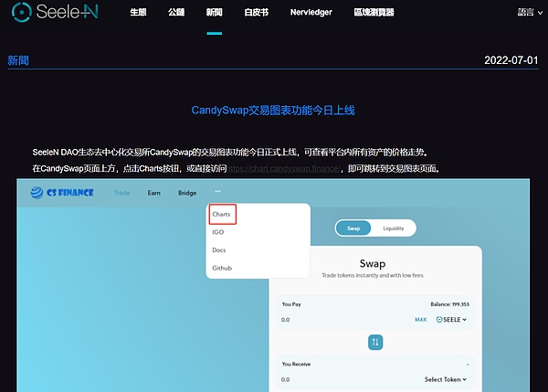Open the SEELE token dropdown

click(451, 319)
